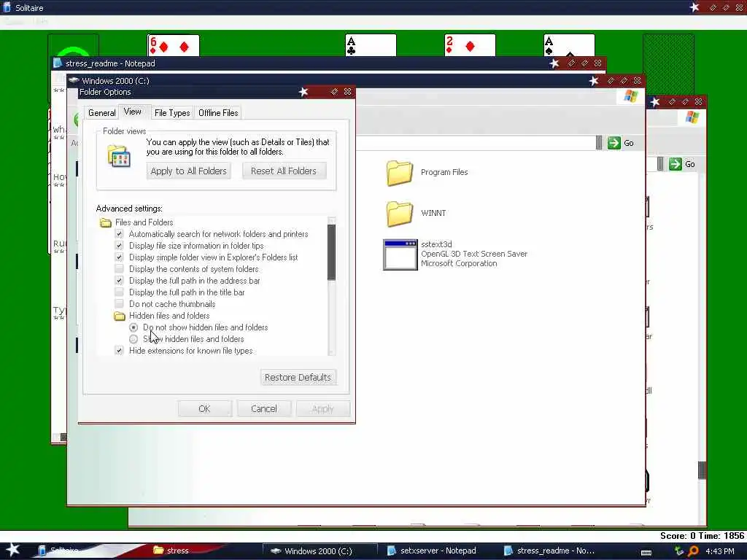Click the star Start button on the taskbar
Screen dimensions: 747x560
pos(12,550)
